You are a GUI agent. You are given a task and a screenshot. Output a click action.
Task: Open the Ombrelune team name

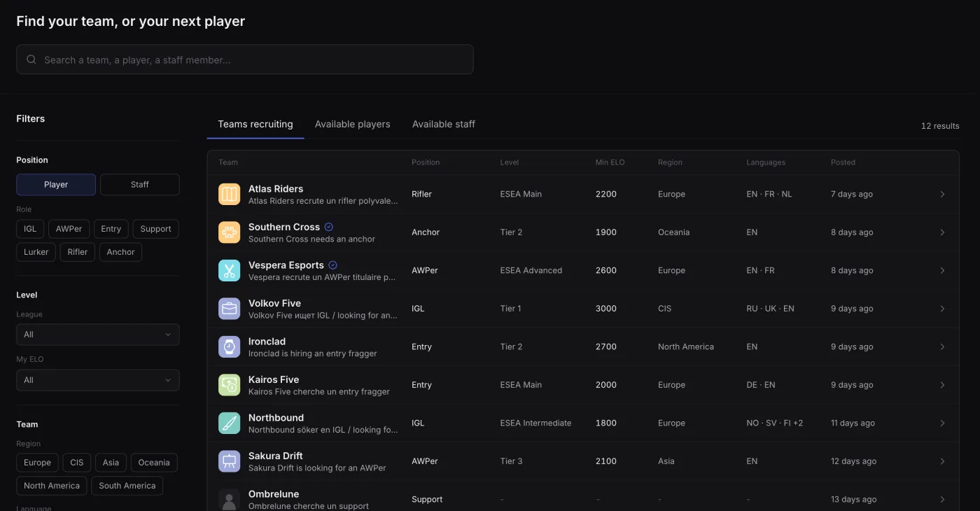pyautogui.click(x=274, y=494)
